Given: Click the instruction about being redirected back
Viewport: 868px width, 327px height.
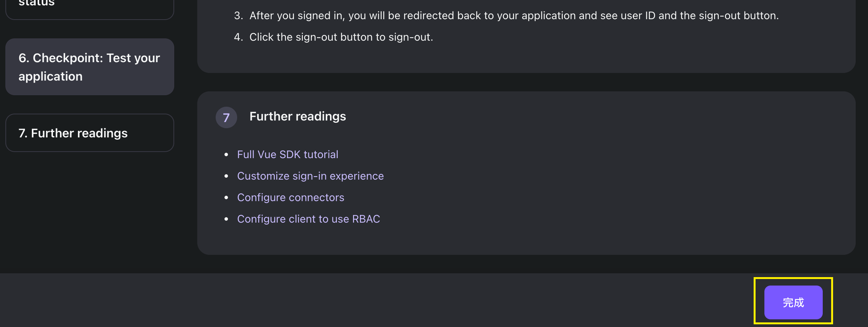Looking at the screenshot, I should (514, 15).
